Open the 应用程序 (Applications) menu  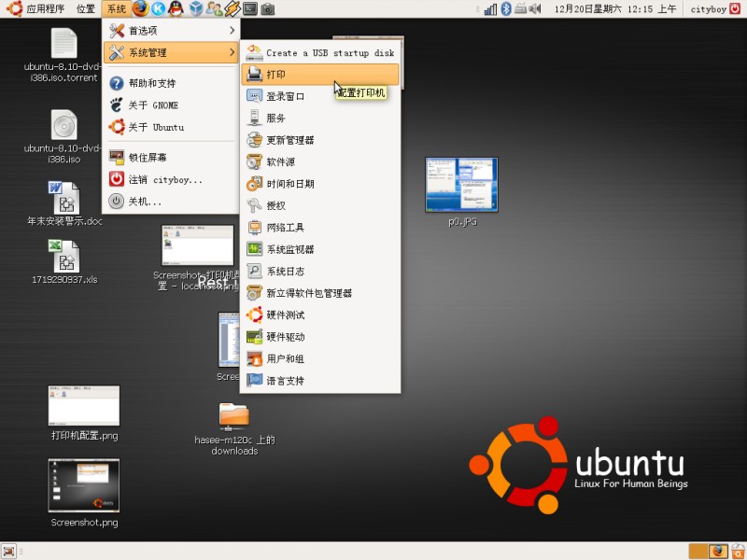pyautogui.click(x=35, y=8)
